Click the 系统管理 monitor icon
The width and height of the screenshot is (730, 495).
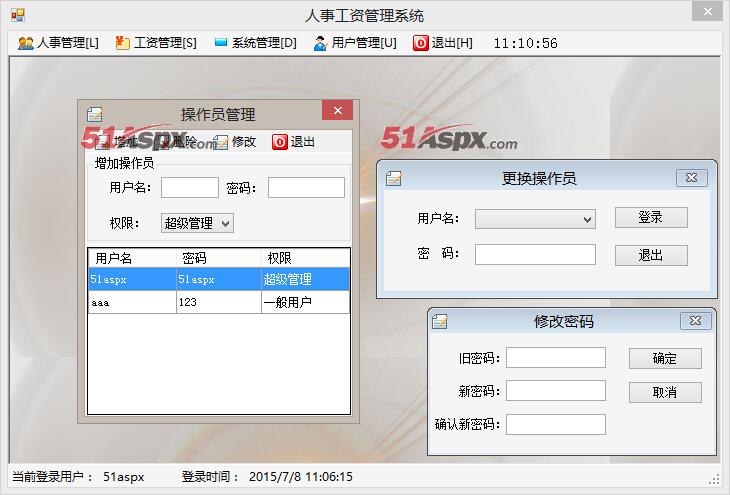pos(221,42)
